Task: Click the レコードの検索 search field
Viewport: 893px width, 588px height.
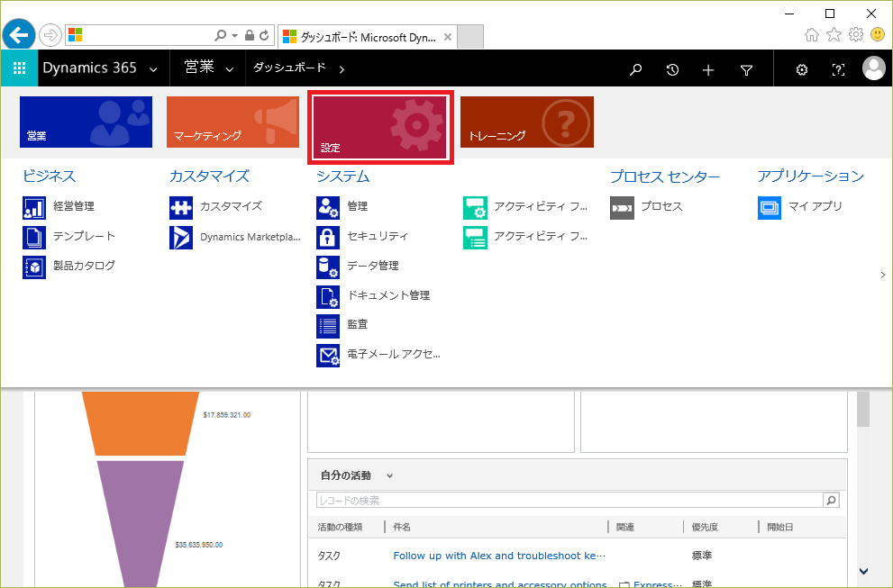Action: point(570,501)
